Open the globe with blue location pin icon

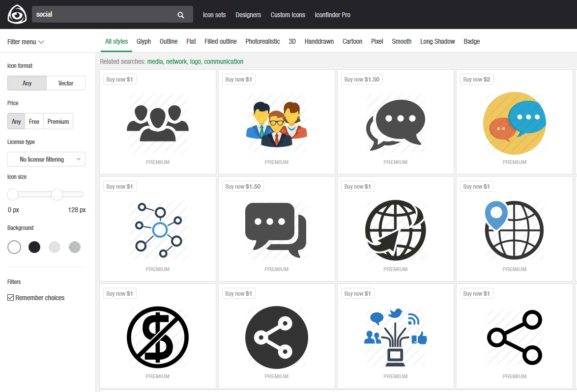pos(514,230)
